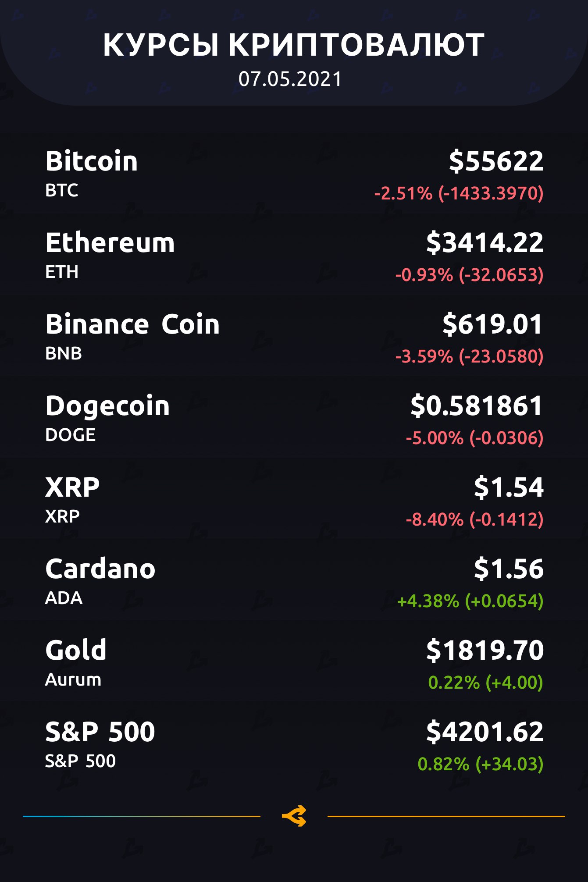Select the Binance Coin name
588x882 pixels.
point(132,324)
